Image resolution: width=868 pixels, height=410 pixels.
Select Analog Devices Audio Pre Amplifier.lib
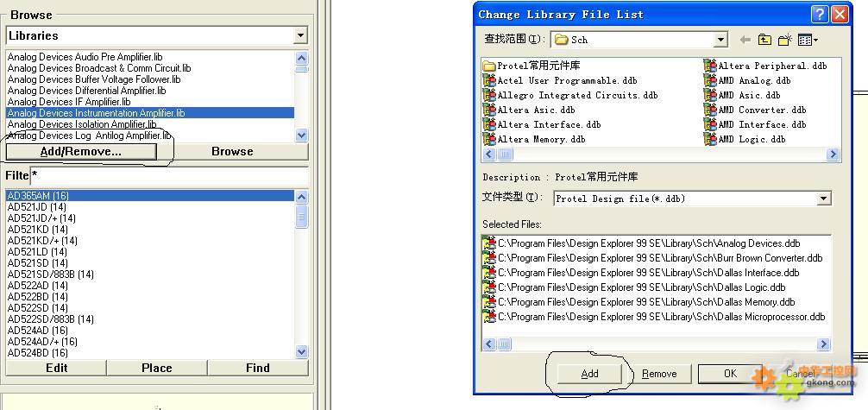tap(85, 57)
